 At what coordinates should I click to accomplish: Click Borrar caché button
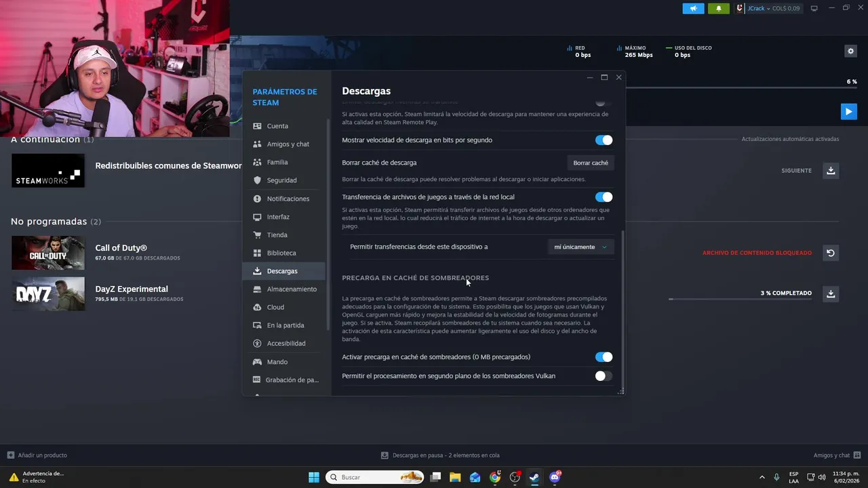point(591,163)
